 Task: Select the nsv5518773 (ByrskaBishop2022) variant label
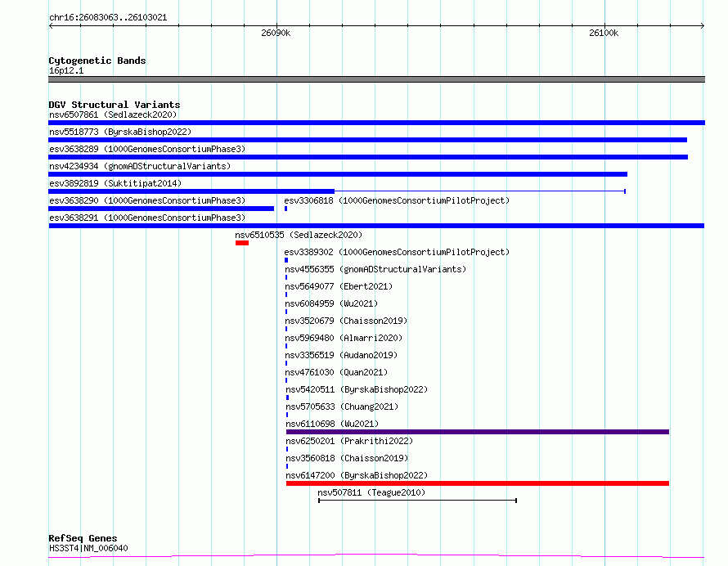pos(120,132)
